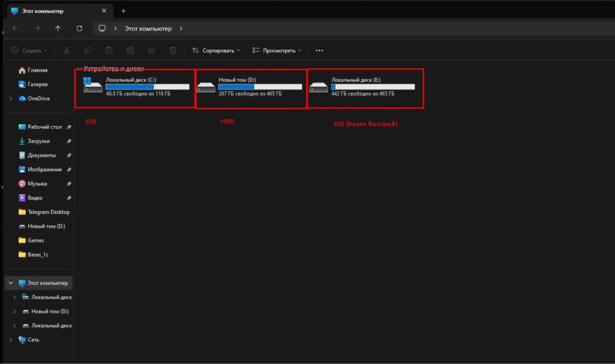The width and height of the screenshot is (615, 364).
Task: Click chevron after Этот компьютер in address bar
Action: [x=181, y=29]
